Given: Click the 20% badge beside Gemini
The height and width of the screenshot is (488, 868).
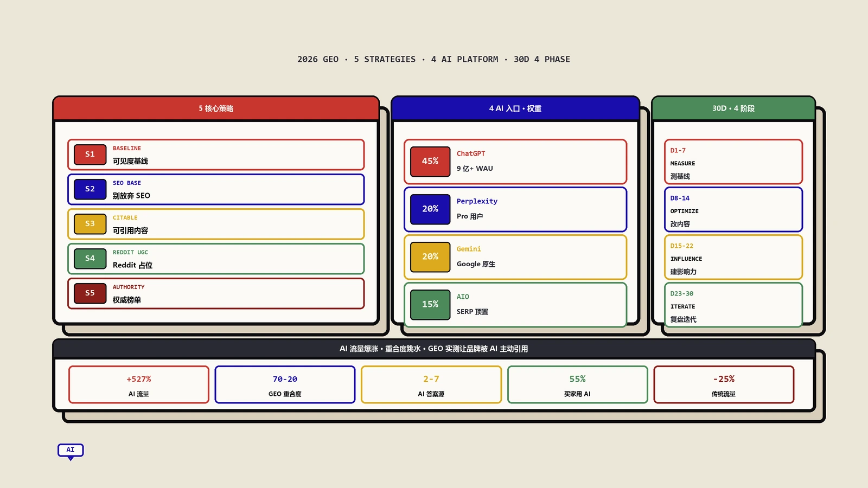Looking at the screenshot, I should coord(430,257).
